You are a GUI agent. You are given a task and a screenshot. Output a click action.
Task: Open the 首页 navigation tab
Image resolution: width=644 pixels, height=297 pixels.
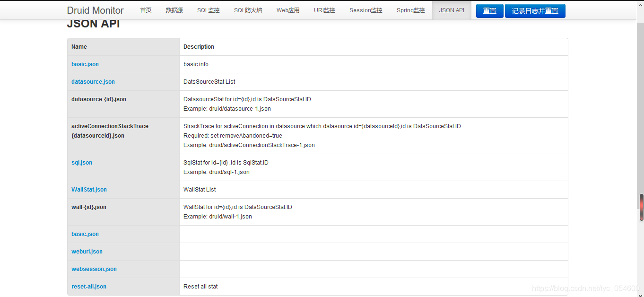point(146,10)
